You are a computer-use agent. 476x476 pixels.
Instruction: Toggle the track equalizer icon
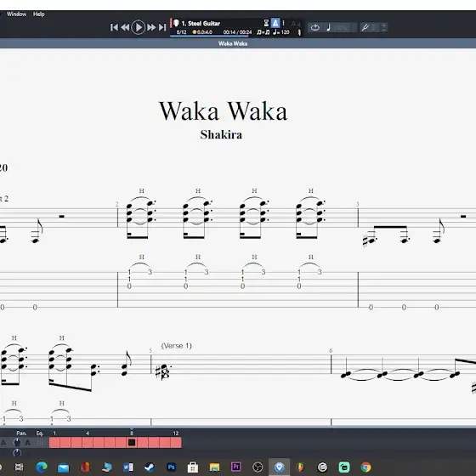coord(39,442)
